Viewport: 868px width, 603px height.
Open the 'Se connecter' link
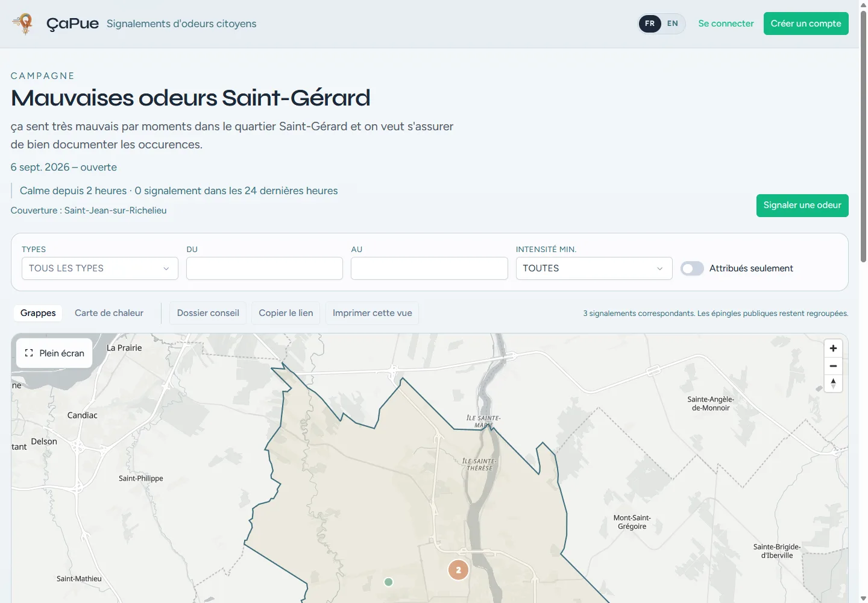(x=726, y=24)
